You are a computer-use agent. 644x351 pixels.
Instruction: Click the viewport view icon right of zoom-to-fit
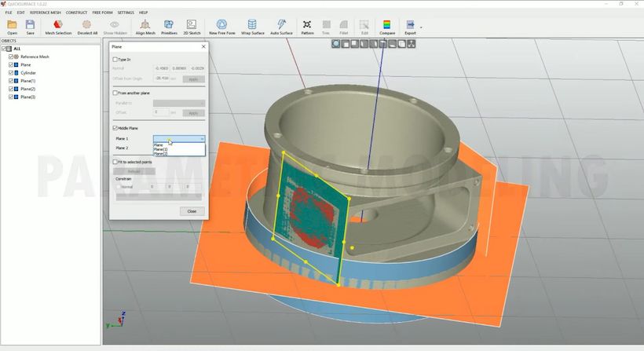pos(346,43)
